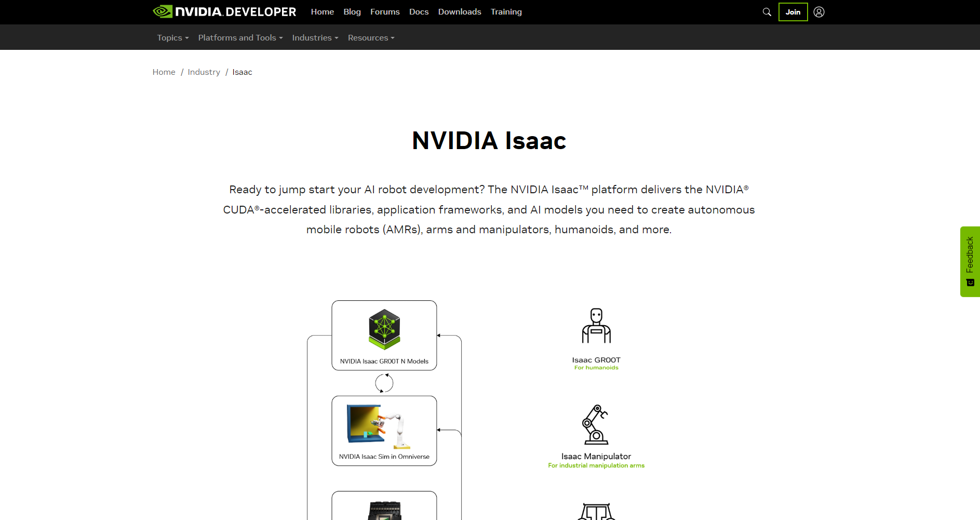Expand the Topics dropdown menu

click(172, 38)
